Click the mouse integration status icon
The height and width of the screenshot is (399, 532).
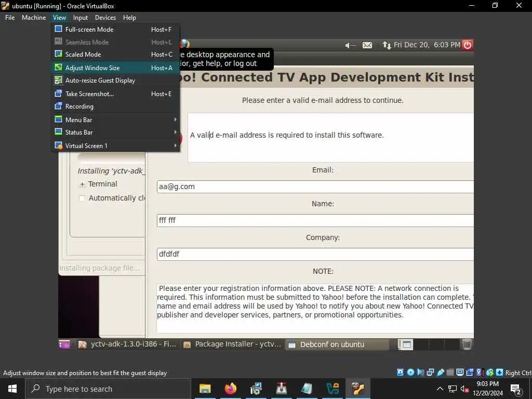[490, 373]
